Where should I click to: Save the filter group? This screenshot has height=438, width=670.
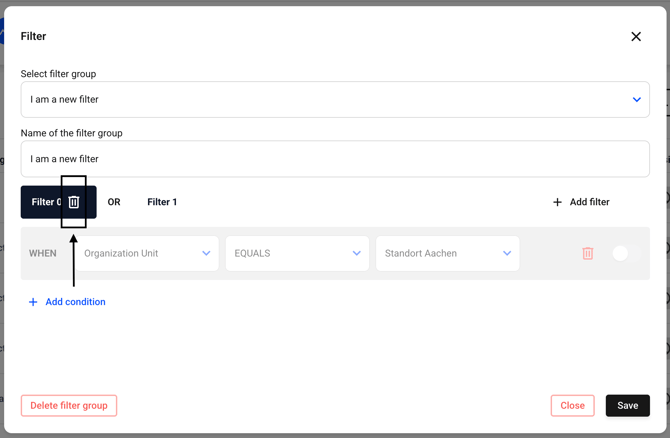(627, 406)
